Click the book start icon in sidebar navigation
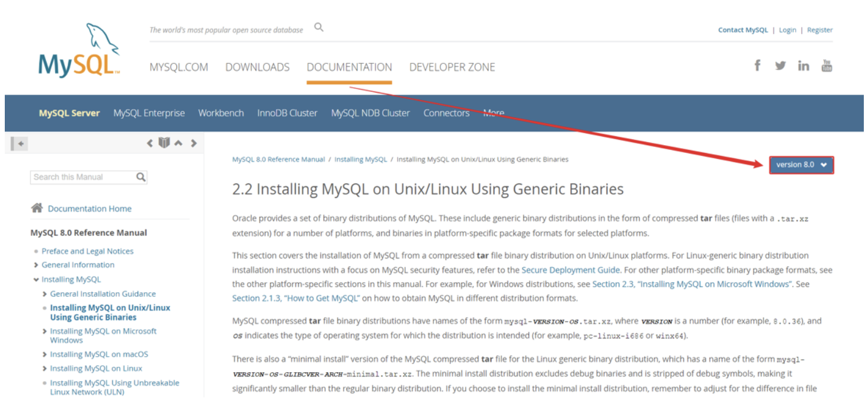This screenshot has width=868, height=414. [x=164, y=143]
